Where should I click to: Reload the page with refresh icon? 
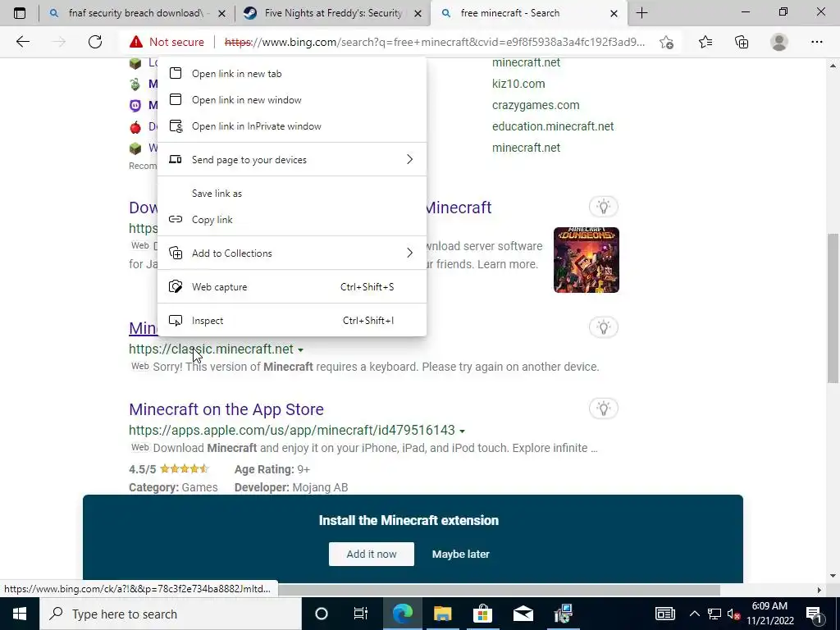point(95,42)
